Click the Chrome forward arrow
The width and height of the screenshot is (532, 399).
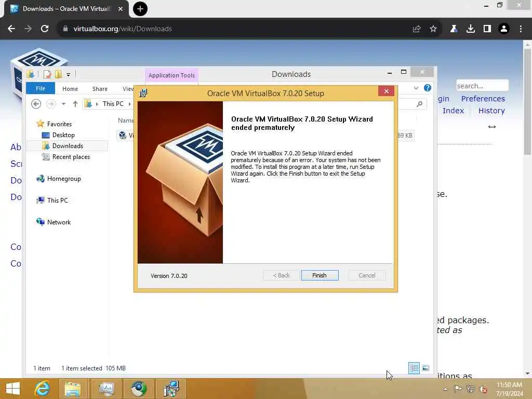(x=28, y=29)
